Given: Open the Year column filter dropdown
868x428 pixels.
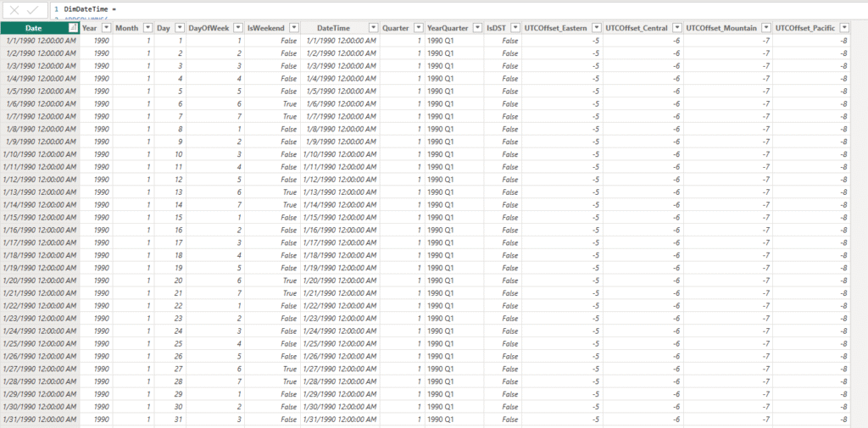Looking at the screenshot, I should pos(106,28).
